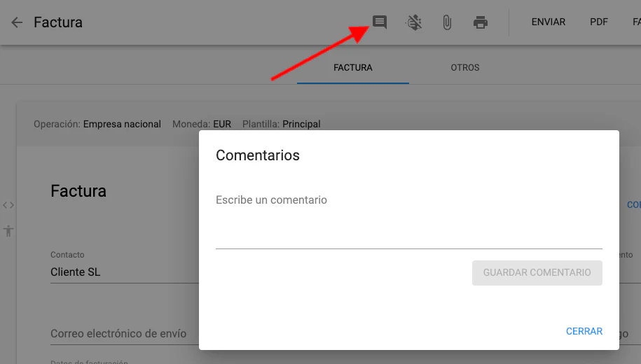Open the OTROS tab
This screenshot has width=641, height=364.
pos(465,68)
